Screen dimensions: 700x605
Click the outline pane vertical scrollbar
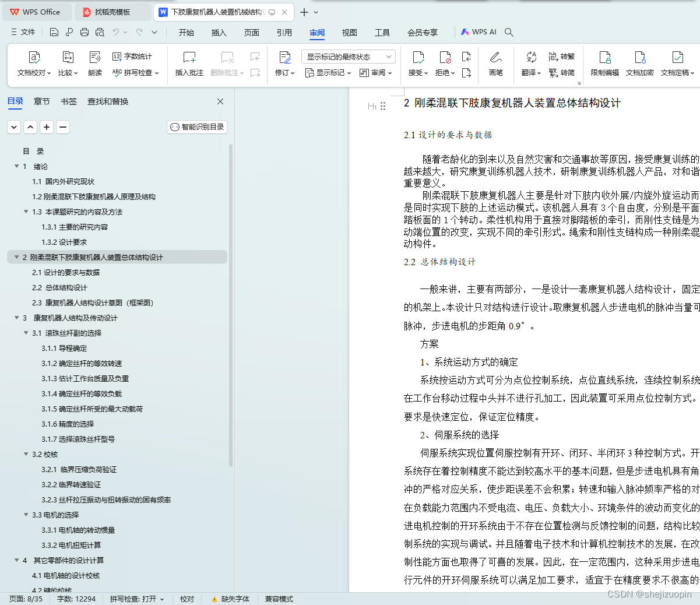pos(231,306)
